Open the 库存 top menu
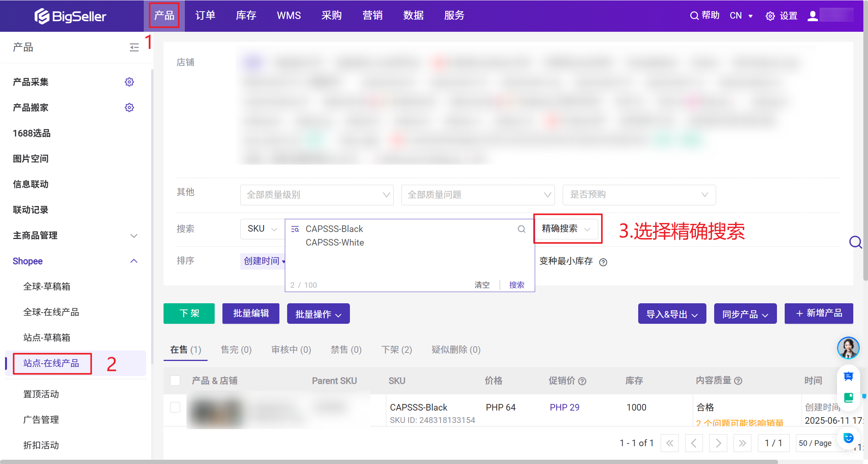 point(246,15)
